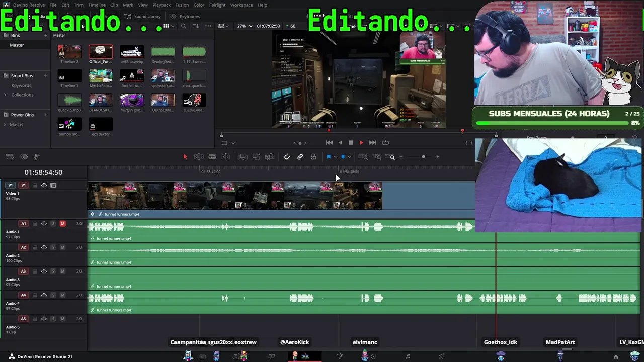Image resolution: width=644 pixels, height=362 pixels.
Task: Toggle Position Lock padlock icon
Action: click(313, 157)
